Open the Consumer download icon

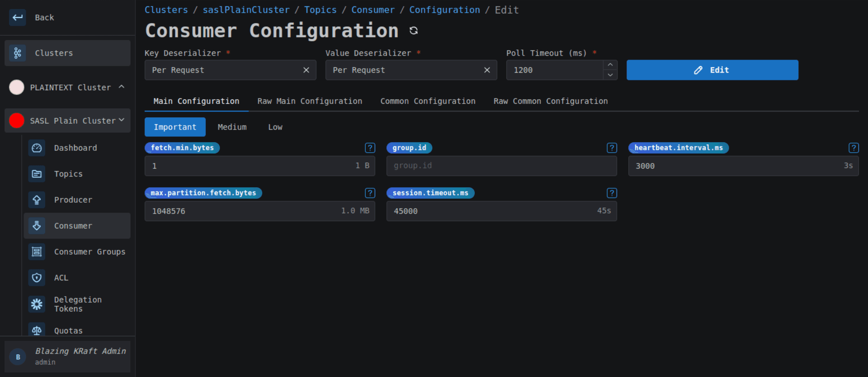37,226
